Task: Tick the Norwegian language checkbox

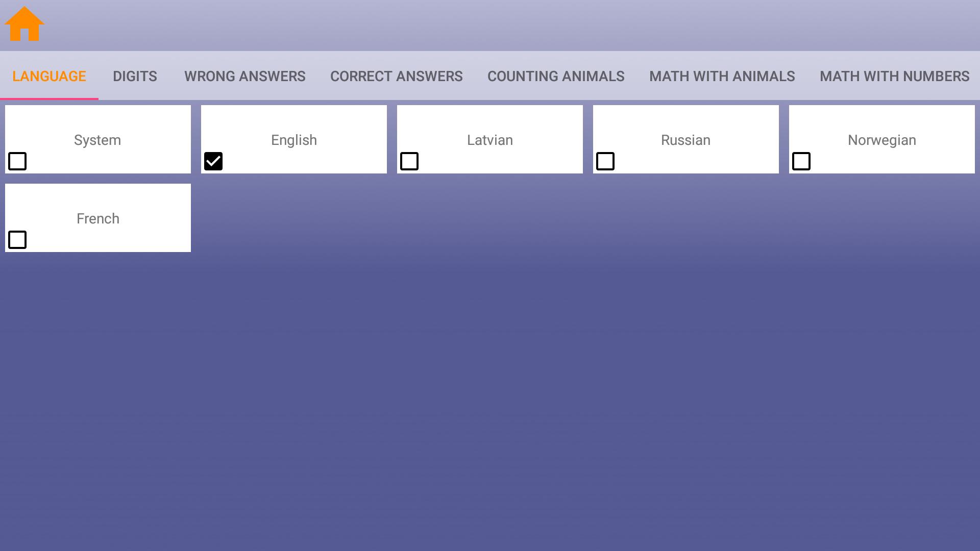Action: [801, 161]
